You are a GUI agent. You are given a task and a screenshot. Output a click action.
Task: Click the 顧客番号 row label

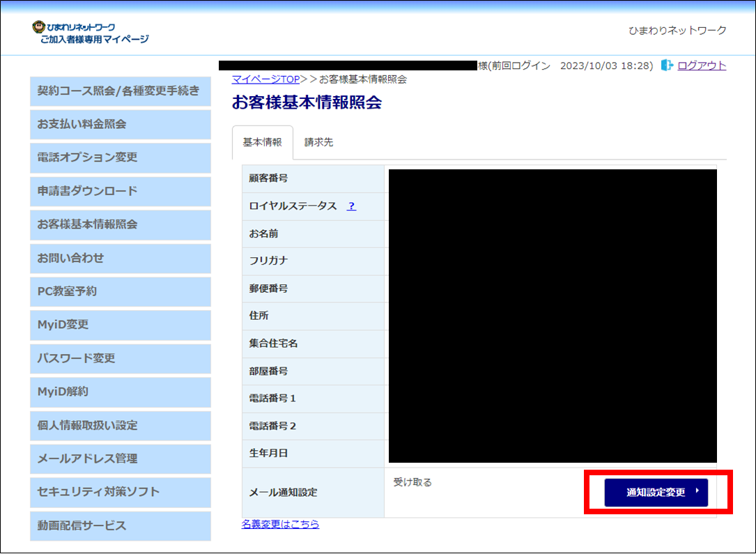pos(268,178)
